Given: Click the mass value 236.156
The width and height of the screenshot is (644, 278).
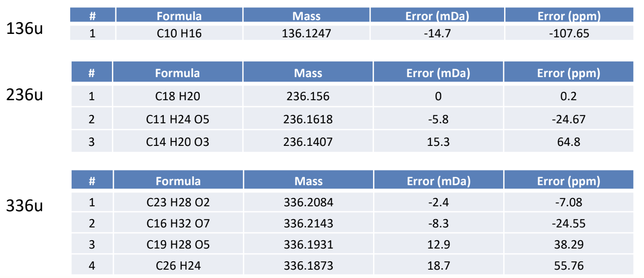Looking at the screenshot, I should (x=308, y=96).
